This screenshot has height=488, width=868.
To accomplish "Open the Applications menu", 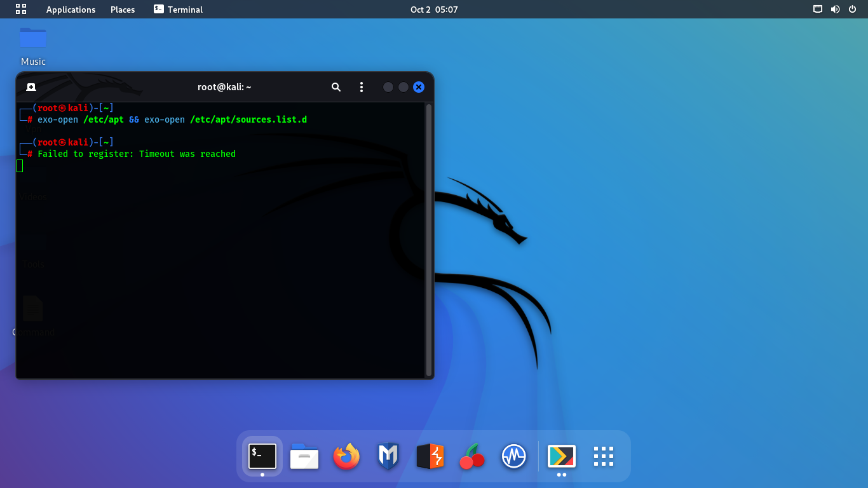I will [x=71, y=9].
